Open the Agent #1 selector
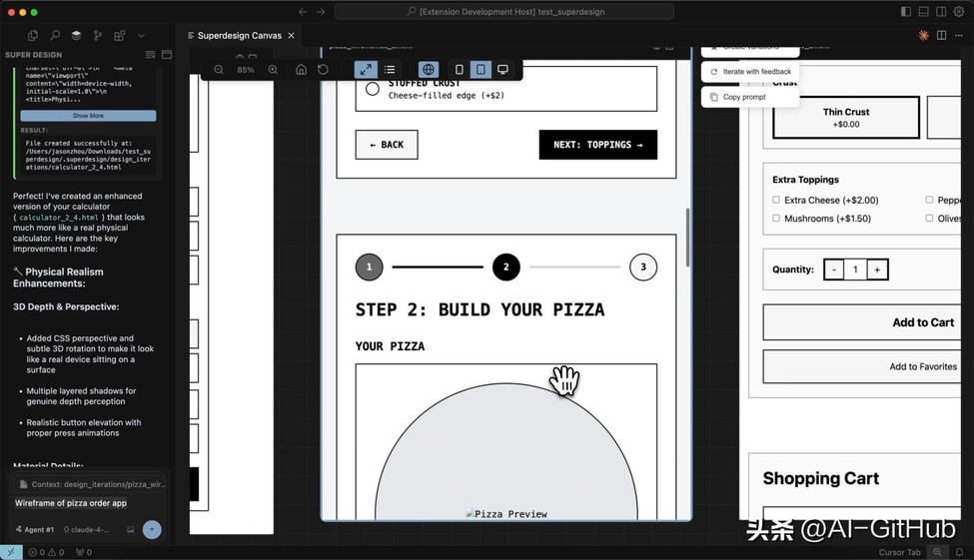974x560 pixels. coord(35,530)
